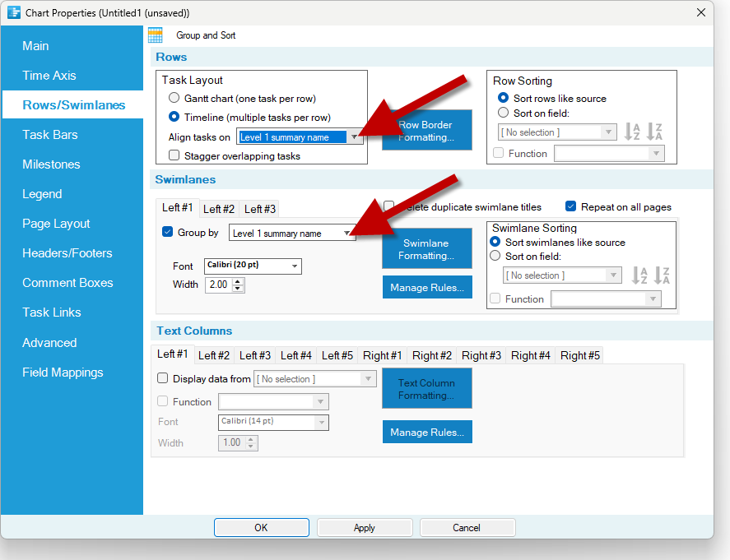
Task: Click the Swimlane Formatting button
Action: click(x=426, y=249)
